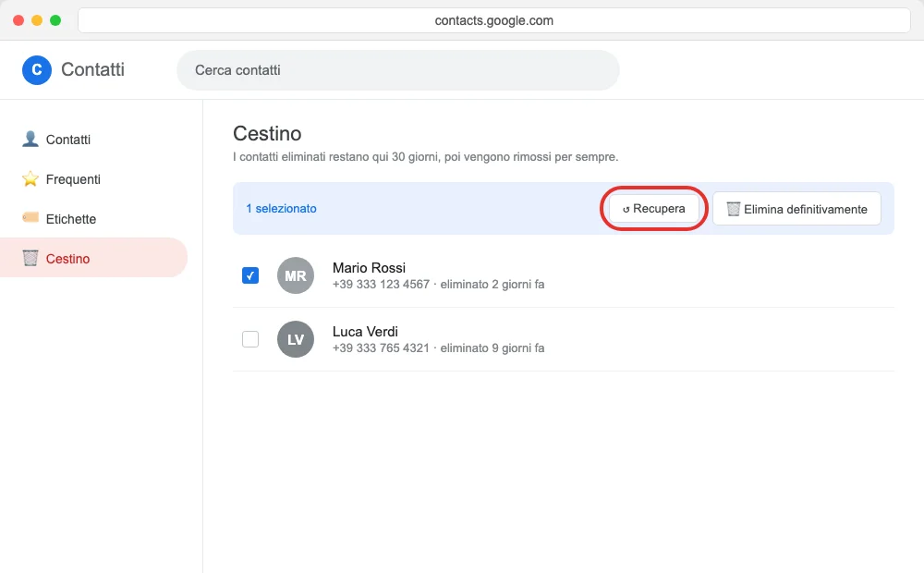This screenshot has width=924, height=573.
Task: Uncheck the Mario Rossi checkbox
Action: [x=250, y=275]
